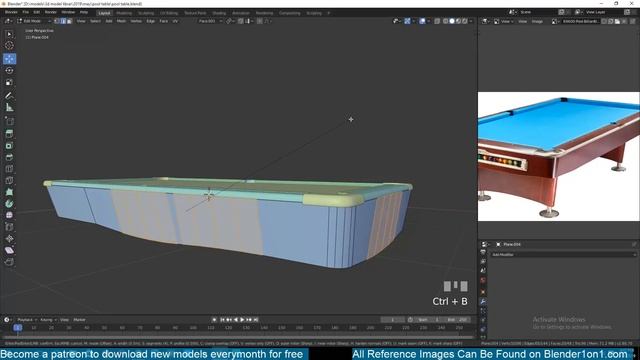Open the Keying dropdown in timeline
The width and height of the screenshot is (640, 360).
pos(47,320)
